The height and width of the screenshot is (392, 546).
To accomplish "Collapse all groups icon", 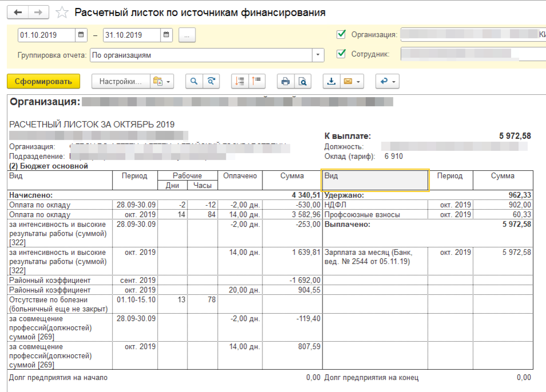I will (x=257, y=82).
